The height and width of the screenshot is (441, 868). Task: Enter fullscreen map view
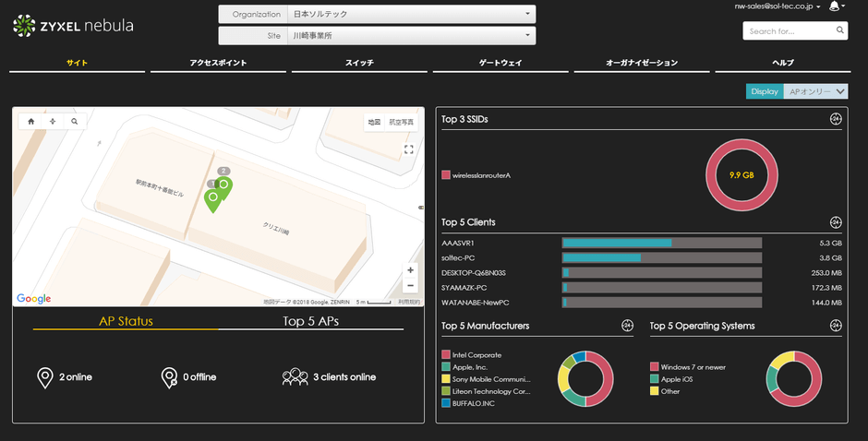pyautogui.click(x=409, y=149)
